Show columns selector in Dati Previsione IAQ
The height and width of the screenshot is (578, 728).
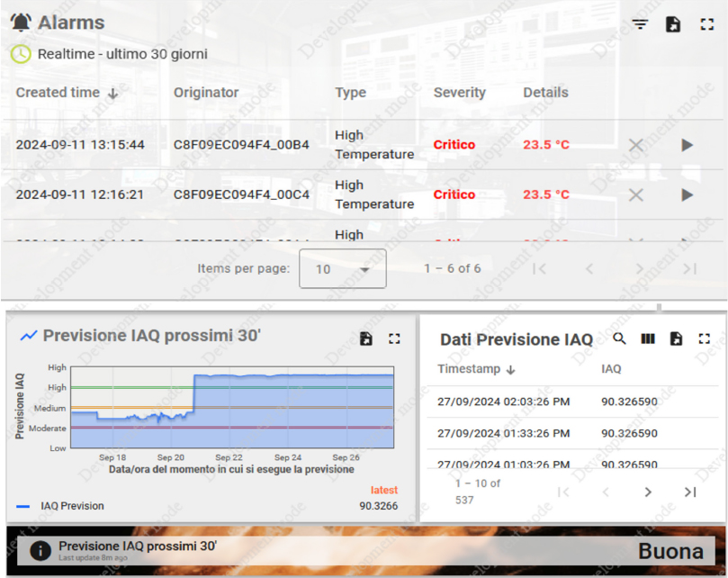coord(647,339)
